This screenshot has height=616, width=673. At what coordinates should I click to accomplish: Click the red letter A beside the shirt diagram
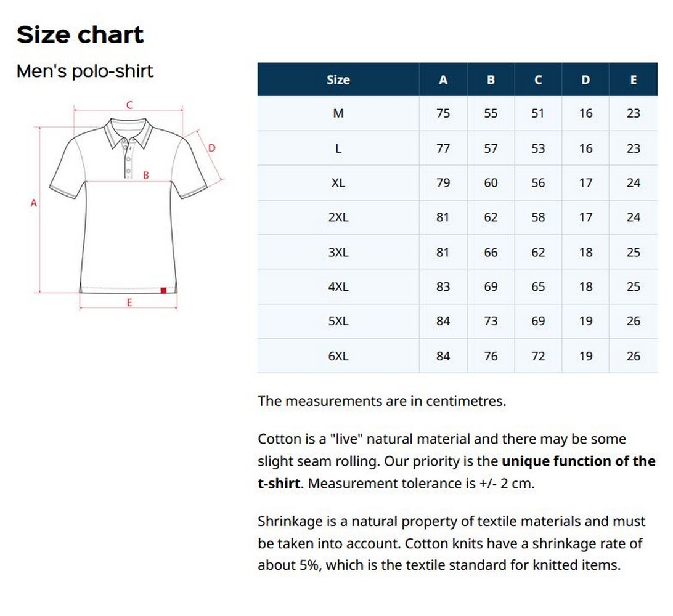[34, 203]
